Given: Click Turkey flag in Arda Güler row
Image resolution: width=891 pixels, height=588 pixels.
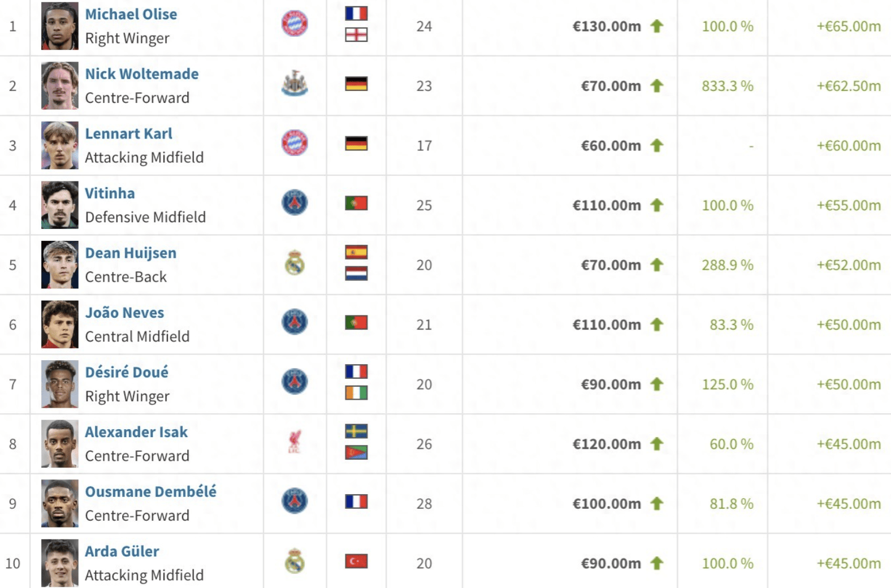Looking at the screenshot, I should tap(356, 561).
